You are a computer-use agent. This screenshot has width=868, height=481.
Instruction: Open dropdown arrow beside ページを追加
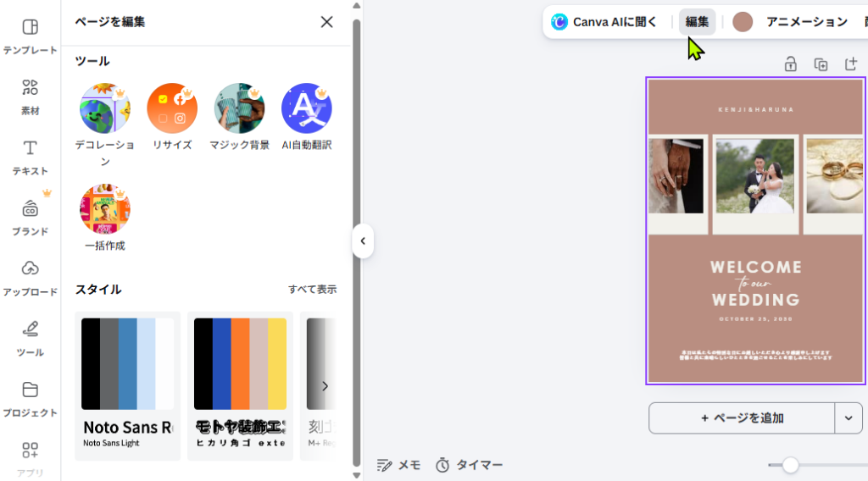coord(848,418)
